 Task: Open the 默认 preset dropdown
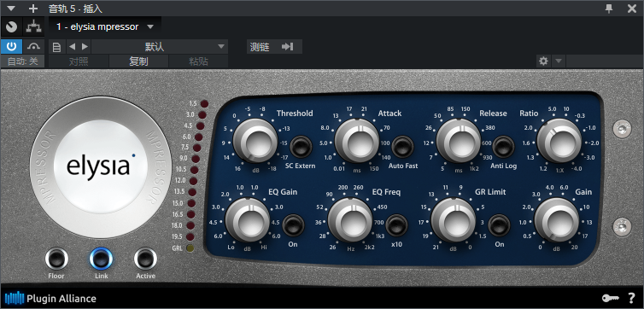click(160, 46)
